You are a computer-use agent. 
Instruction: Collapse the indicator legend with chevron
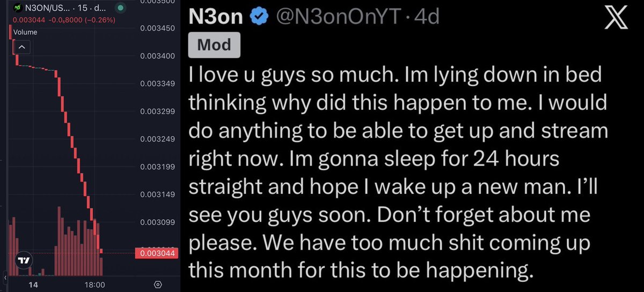(22, 47)
